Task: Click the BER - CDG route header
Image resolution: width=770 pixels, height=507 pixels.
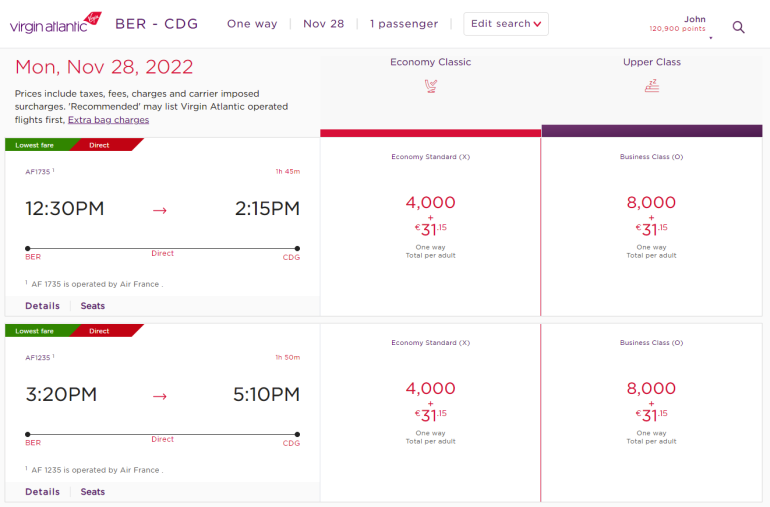Action: click(155, 24)
